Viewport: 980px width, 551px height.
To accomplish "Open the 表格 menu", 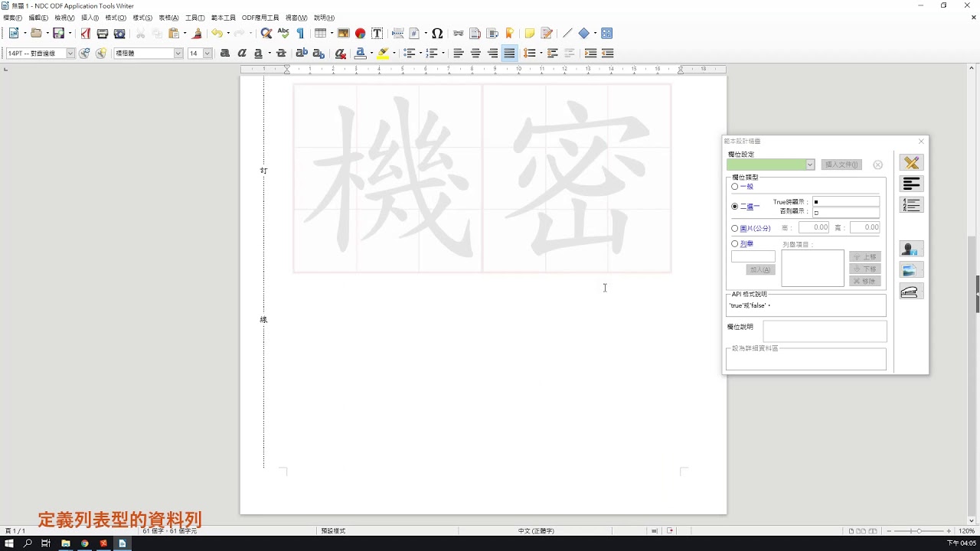I will pyautogui.click(x=168, y=18).
